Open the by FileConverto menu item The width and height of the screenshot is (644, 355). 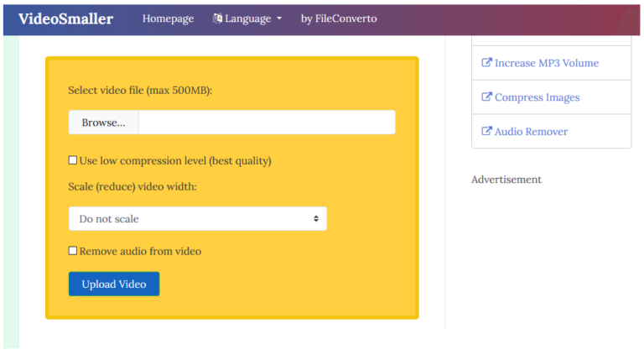[x=339, y=18]
